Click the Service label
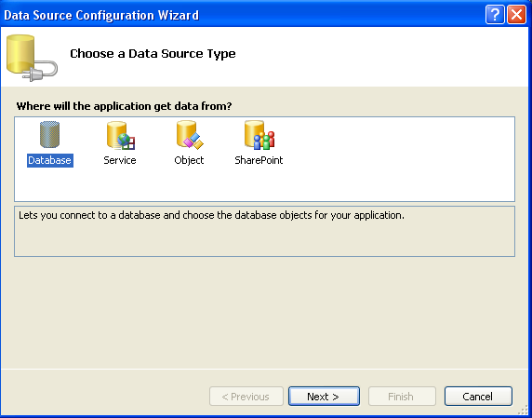 tap(120, 160)
